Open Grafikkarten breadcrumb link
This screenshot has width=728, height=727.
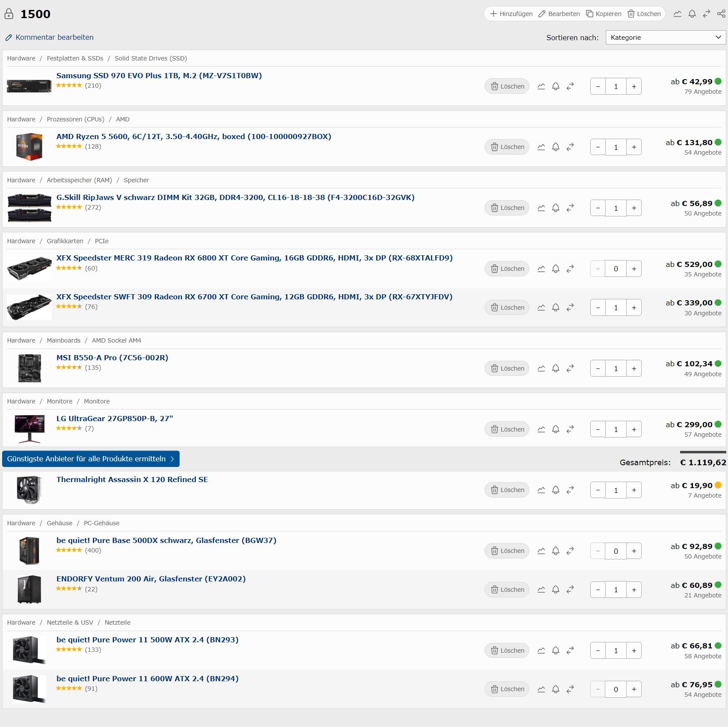point(65,241)
